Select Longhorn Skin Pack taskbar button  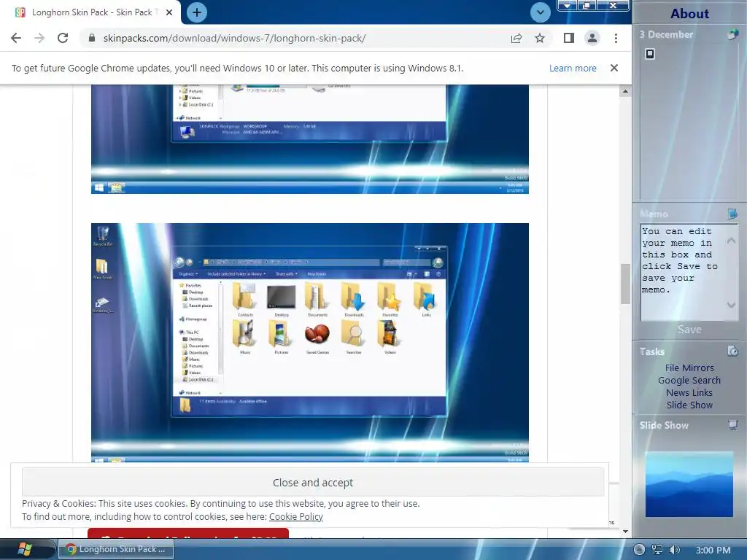pos(116,549)
